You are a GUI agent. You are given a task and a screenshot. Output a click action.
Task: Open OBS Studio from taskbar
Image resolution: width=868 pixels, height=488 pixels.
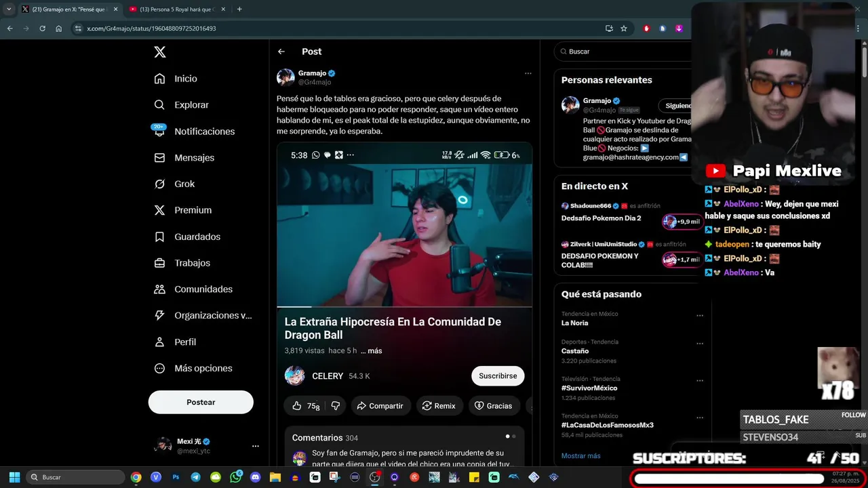click(374, 477)
